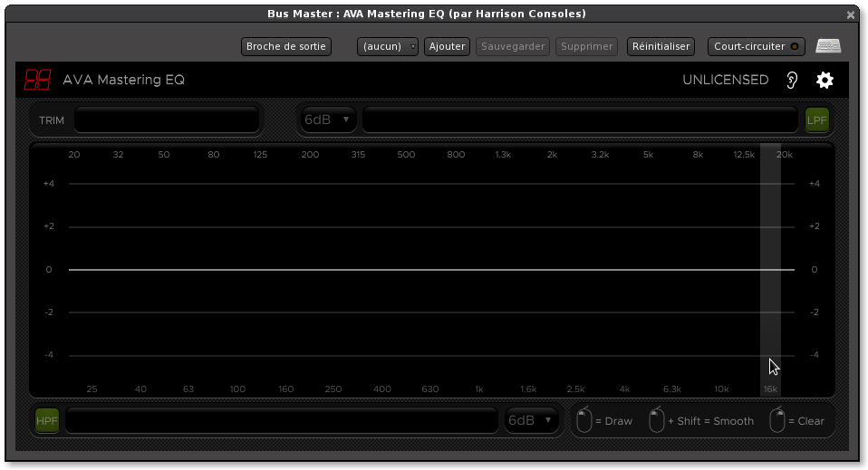
Task: Click the UNLICENSED label
Action: [x=725, y=81]
